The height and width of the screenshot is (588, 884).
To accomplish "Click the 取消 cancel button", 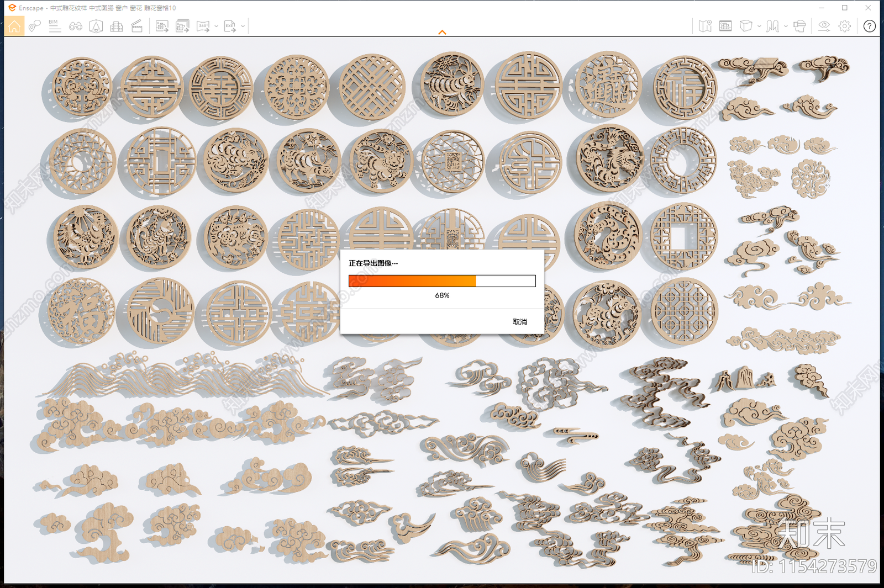I will [520, 322].
